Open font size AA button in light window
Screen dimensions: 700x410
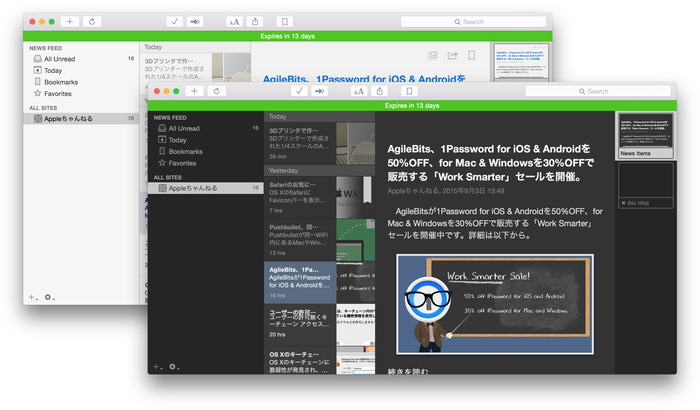(x=234, y=21)
